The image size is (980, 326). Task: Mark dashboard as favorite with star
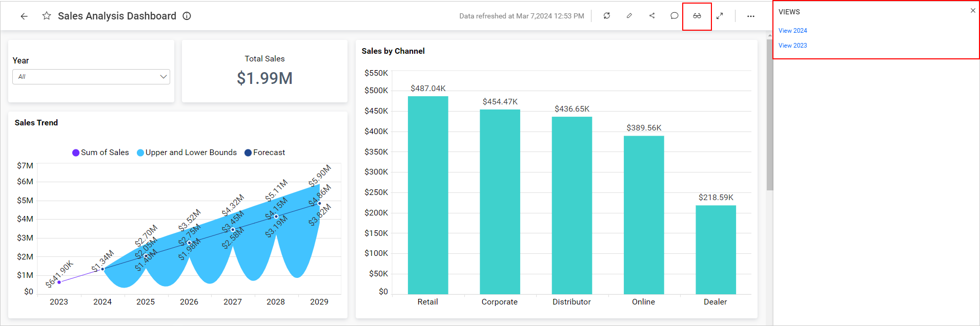[47, 16]
